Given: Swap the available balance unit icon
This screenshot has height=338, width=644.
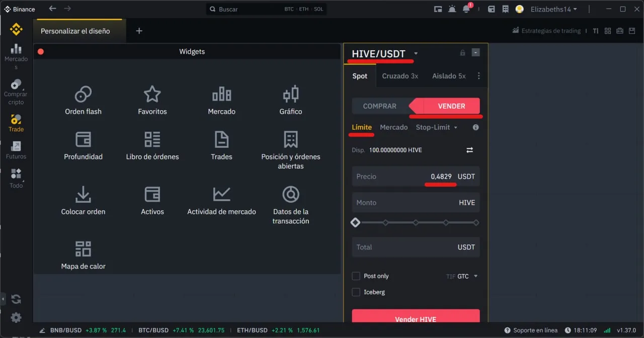Looking at the screenshot, I should click(470, 150).
